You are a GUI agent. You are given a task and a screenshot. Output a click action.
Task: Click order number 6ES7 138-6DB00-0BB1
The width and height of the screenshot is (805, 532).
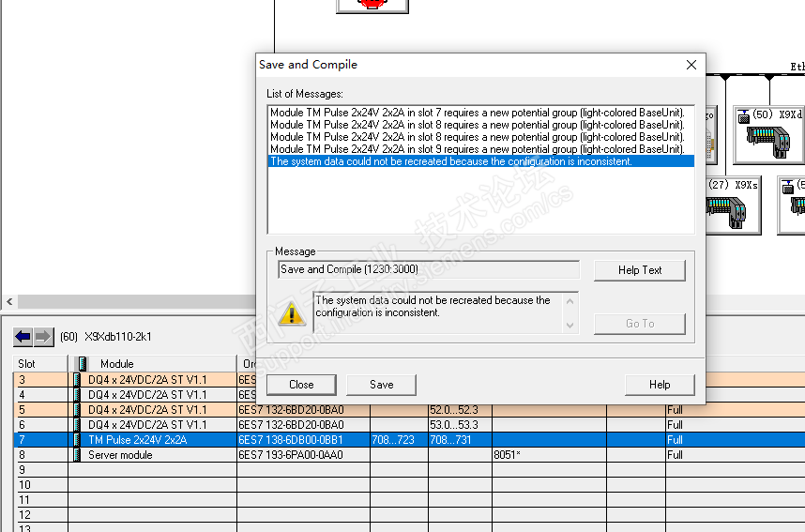291,439
